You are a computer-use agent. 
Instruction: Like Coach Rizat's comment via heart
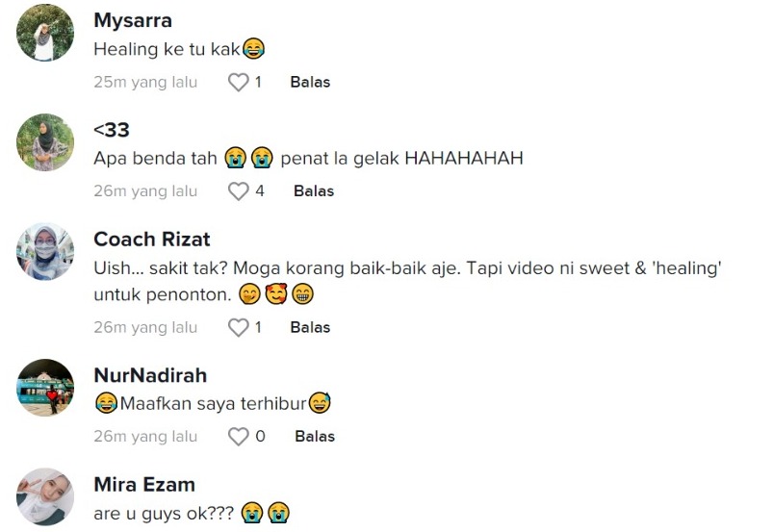point(238,328)
